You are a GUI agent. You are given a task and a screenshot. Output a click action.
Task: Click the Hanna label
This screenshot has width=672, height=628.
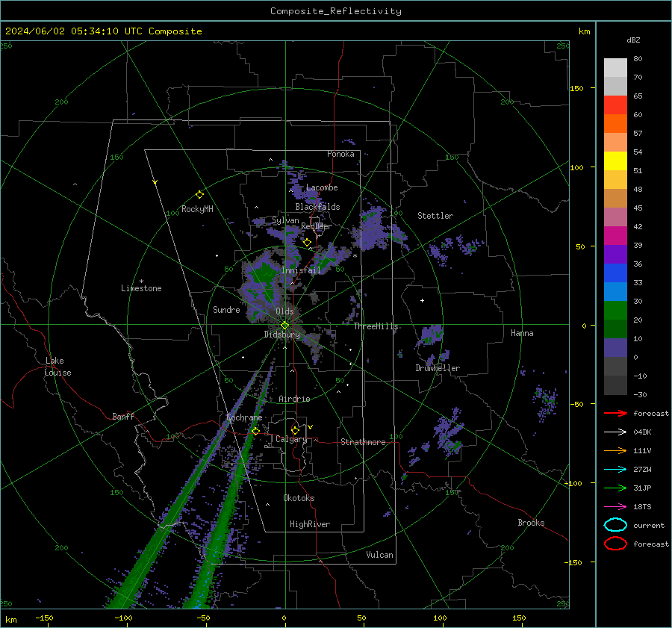[522, 333]
